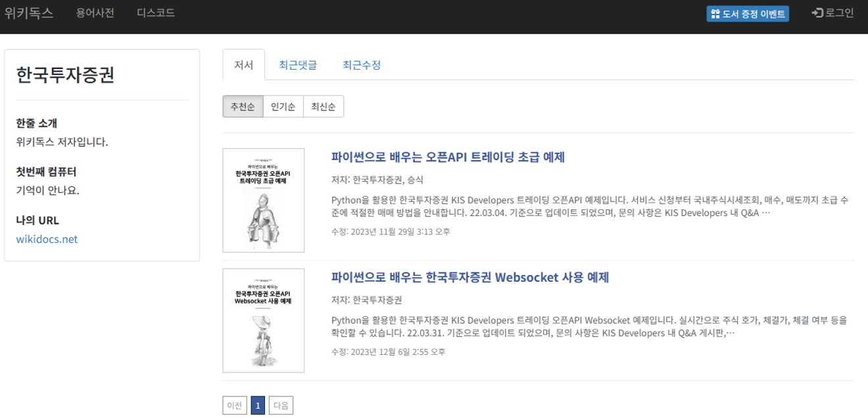Open 용어사전 in the top navigation
The image size is (868, 420).
pyautogui.click(x=95, y=13)
